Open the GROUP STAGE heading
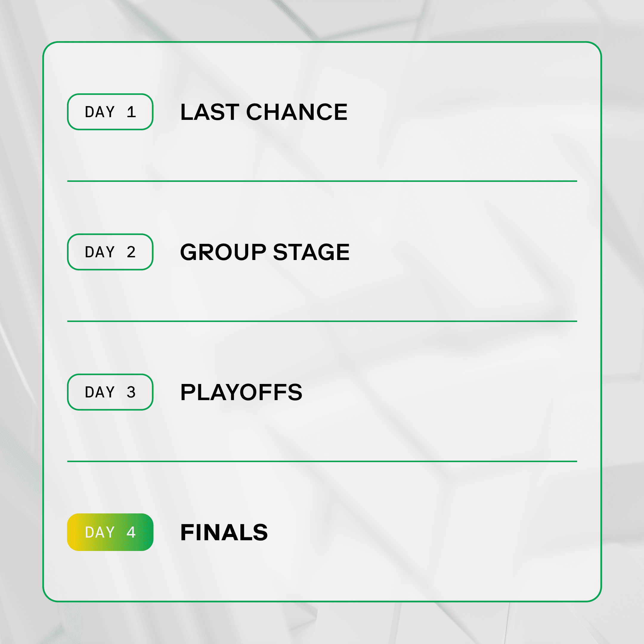 click(265, 252)
